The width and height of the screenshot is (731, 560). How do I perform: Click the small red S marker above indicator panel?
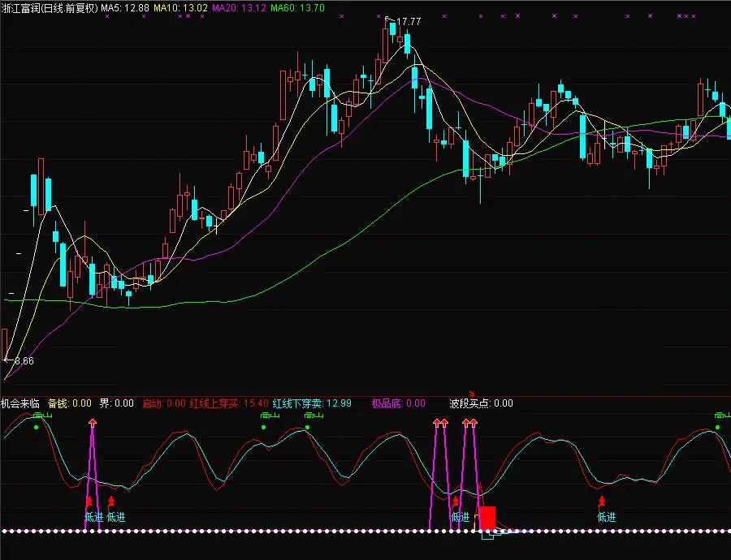point(472,394)
